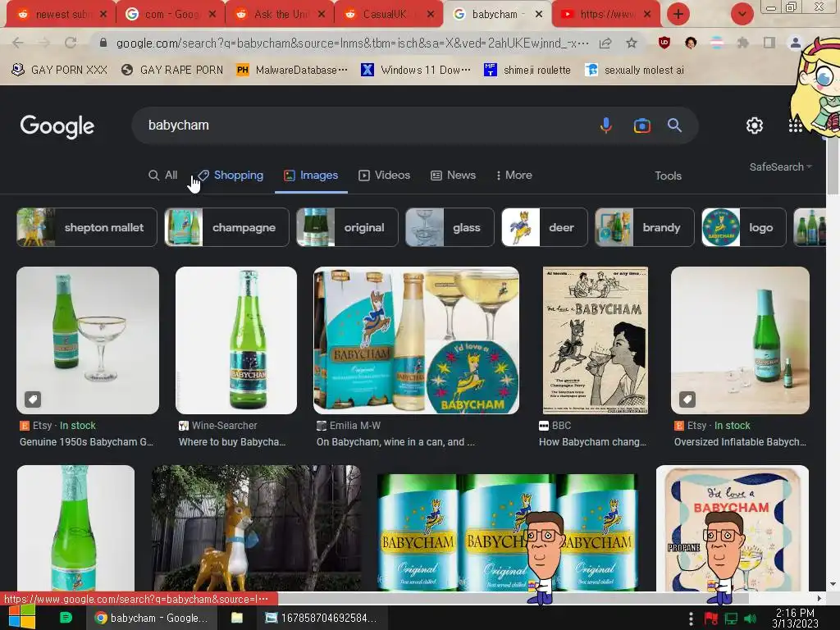Click 'How Babycham chang...' result title
Image resolution: width=840 pixels, height=630 pixels.
point(592,442)
